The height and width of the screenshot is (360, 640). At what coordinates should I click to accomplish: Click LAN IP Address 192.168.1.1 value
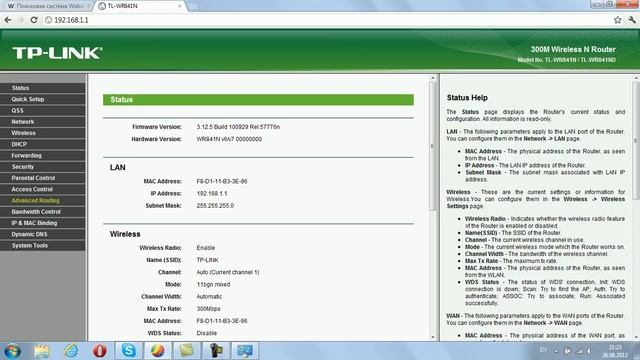[x=212, y=193]
